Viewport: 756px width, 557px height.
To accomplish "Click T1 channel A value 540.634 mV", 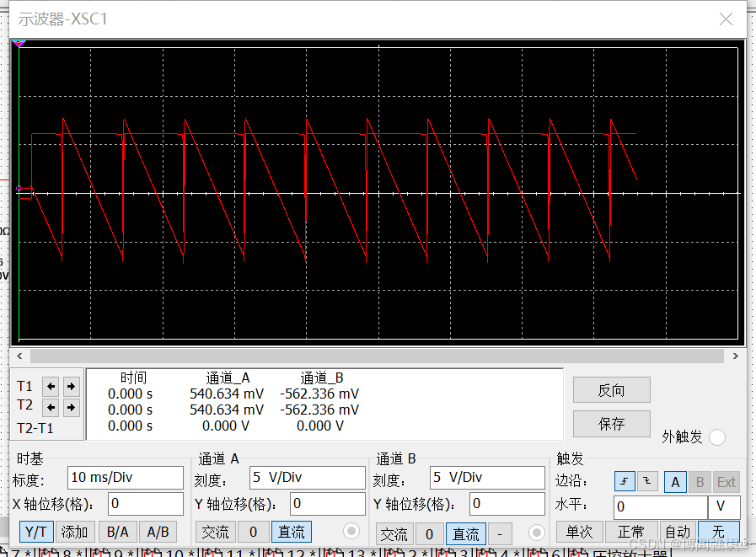I will (227, 394).
